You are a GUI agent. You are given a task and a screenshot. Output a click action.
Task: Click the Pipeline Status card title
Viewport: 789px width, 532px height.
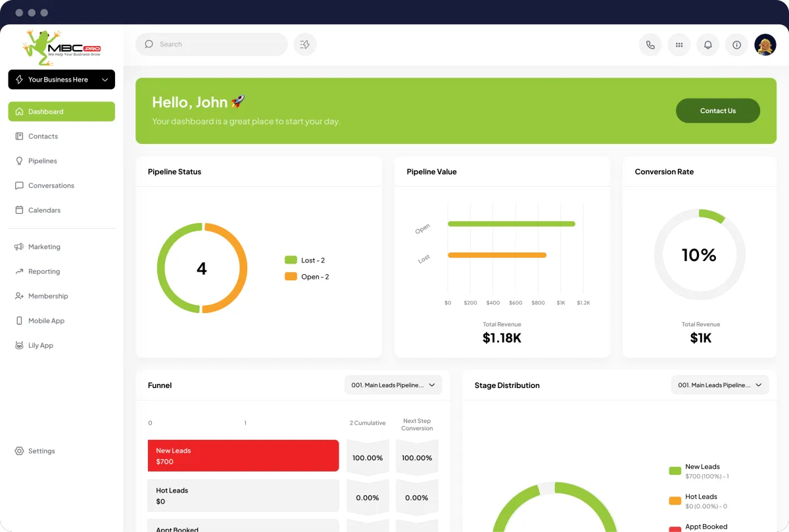pos(175,172)
